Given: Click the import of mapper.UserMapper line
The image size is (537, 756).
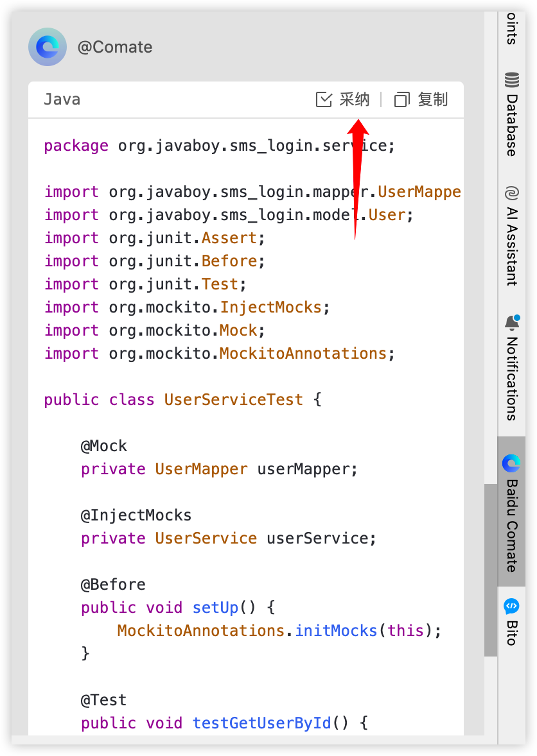Looking at the screenshot, I should [x=253, y=192].
